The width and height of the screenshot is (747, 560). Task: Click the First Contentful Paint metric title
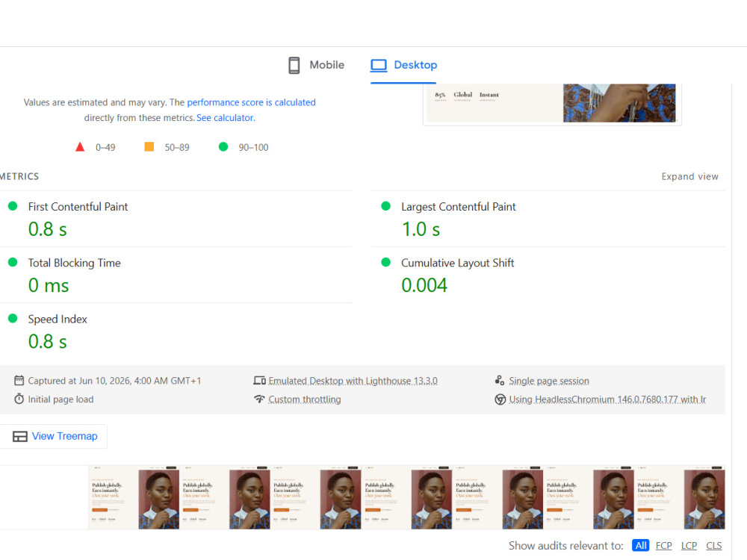pyautogui.click(x=78, y=207)
